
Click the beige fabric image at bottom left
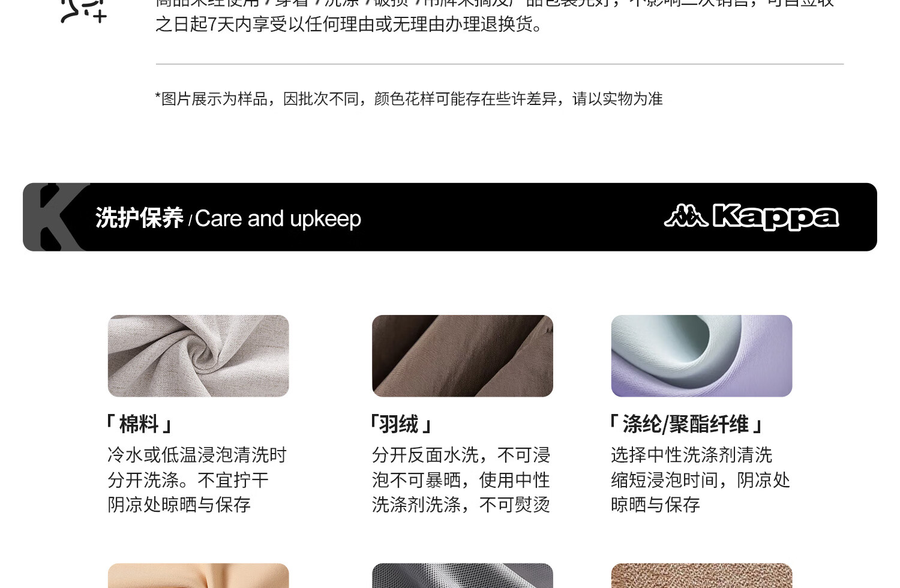tap(198, 575)
